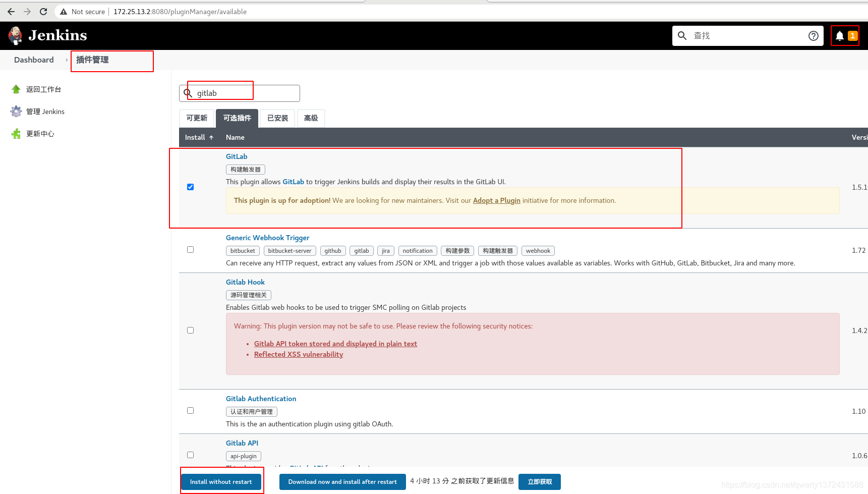Open Reflected XSS vulnerability notice
The image size is (868, 494).
coord(299,354)
